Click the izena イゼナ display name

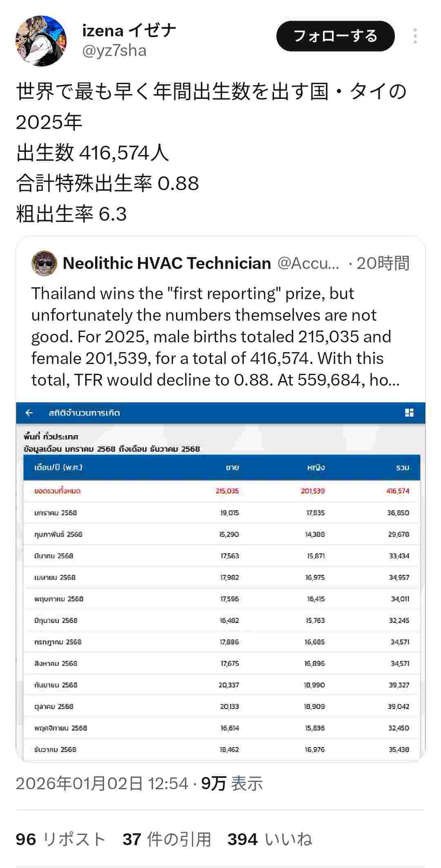[x=129, y=31]
